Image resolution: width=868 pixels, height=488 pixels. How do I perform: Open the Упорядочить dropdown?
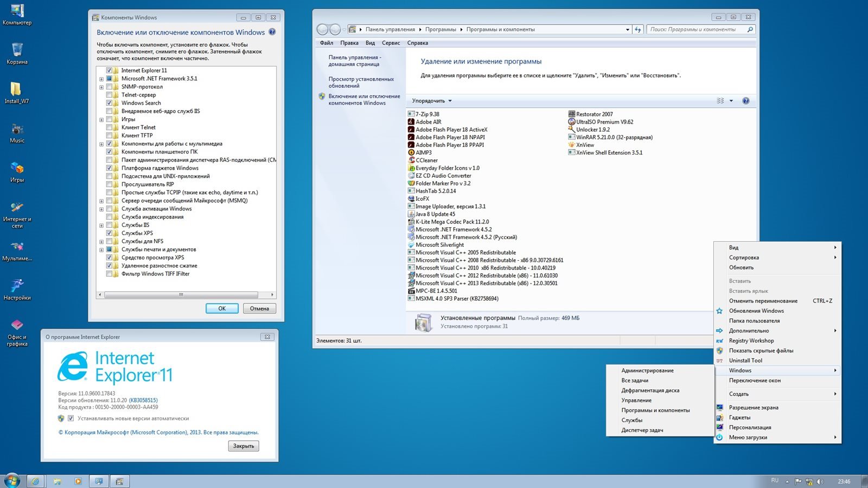[x=432, y=101]
